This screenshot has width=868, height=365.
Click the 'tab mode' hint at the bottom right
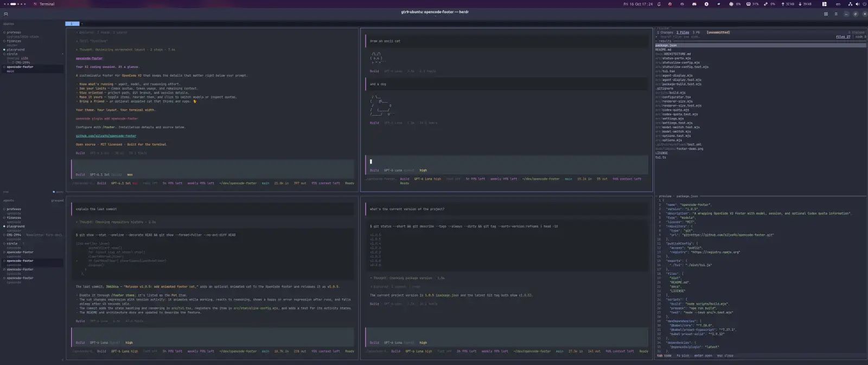[665, 356]
